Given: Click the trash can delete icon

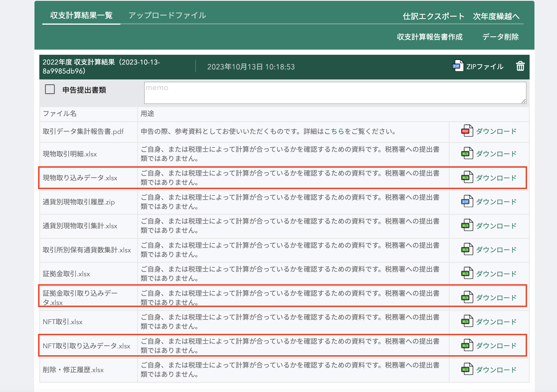Looking at the screenshot, I should point(520,66).
